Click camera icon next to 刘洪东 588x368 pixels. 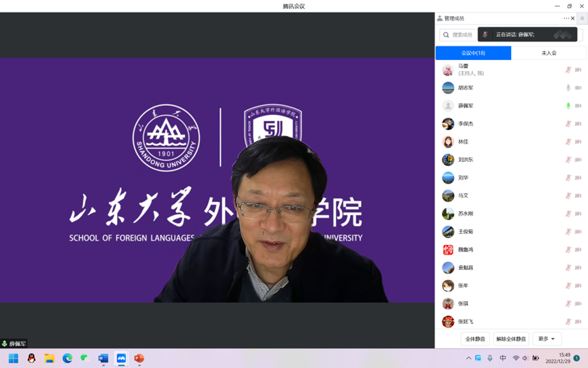[x=578, y=160]
